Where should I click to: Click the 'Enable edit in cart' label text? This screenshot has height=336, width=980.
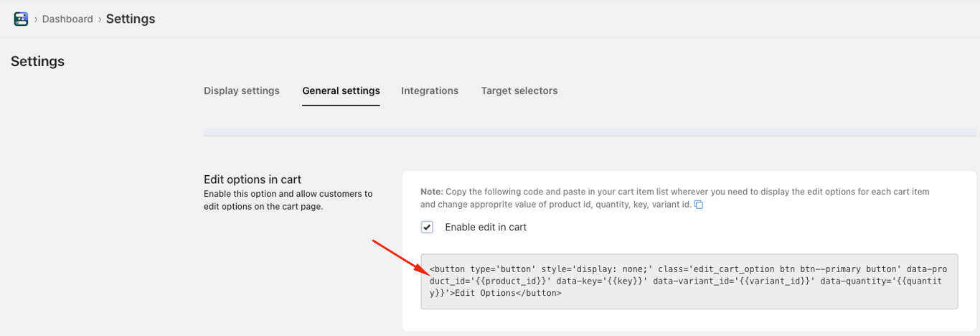coord(486,227)
